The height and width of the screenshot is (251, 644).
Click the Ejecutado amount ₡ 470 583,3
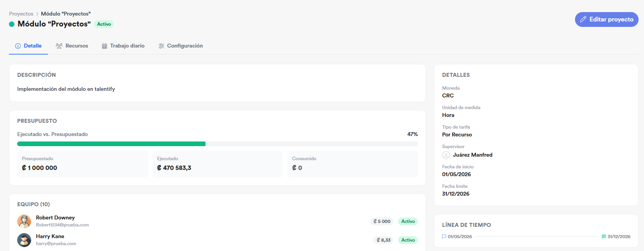pos(174,168)
